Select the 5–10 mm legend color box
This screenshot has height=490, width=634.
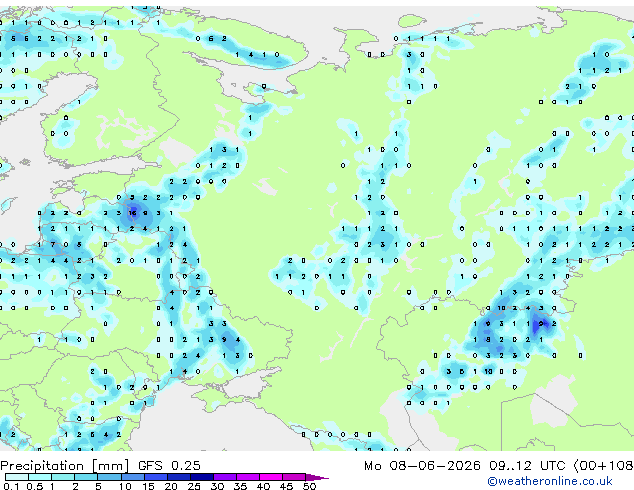click(109, 477)
